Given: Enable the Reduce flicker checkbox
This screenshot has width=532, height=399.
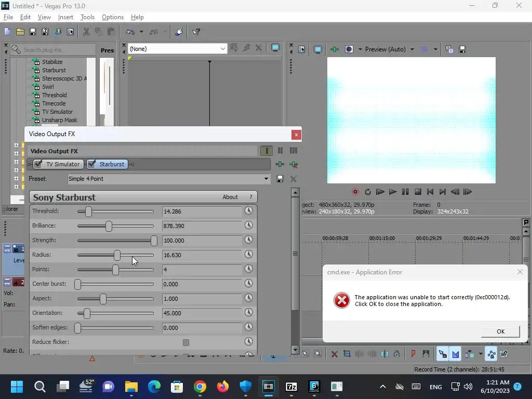Looking at the screenshot, I should pos(186,342).
